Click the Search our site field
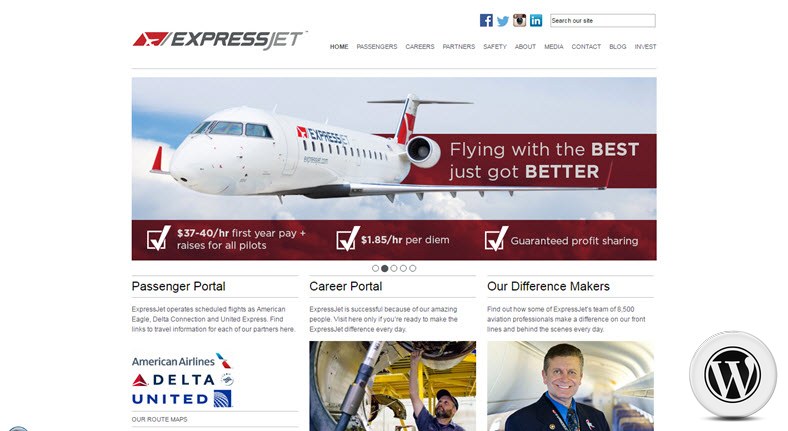 coord(603,21)
